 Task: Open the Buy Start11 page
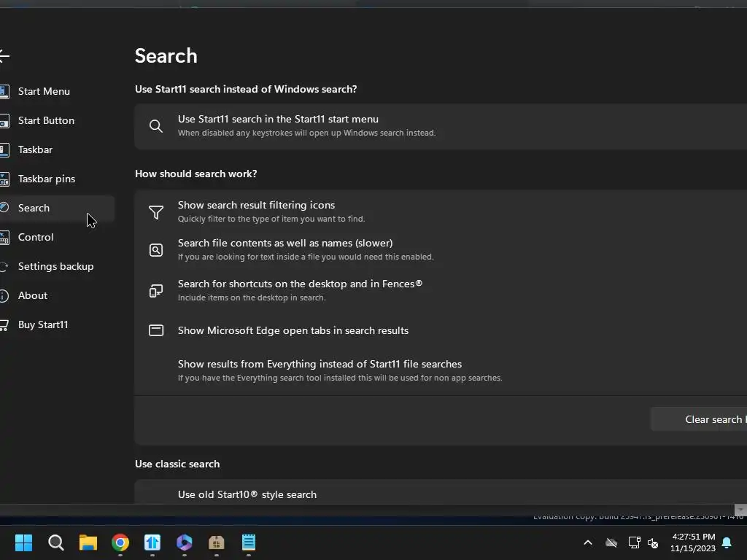click(43, 324)
